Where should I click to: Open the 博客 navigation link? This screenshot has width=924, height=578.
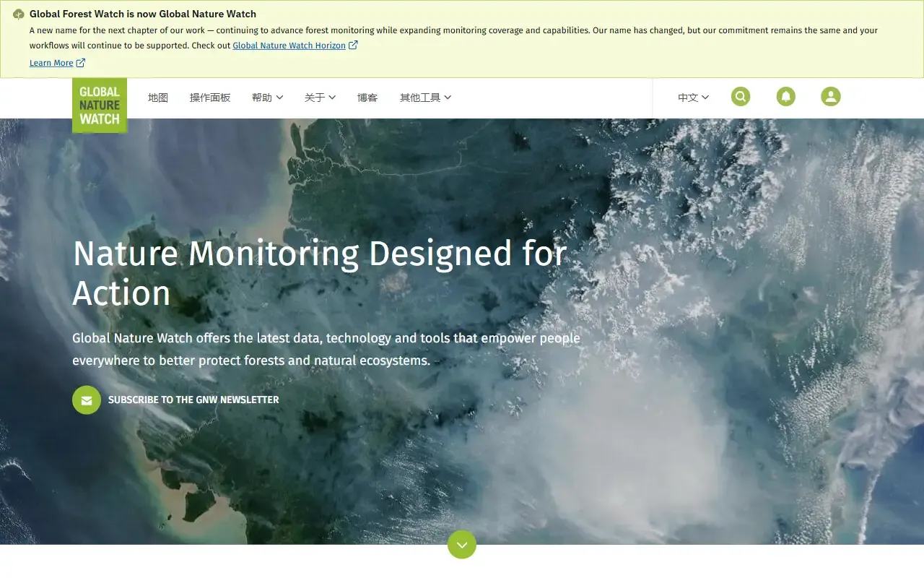[367, 98]
